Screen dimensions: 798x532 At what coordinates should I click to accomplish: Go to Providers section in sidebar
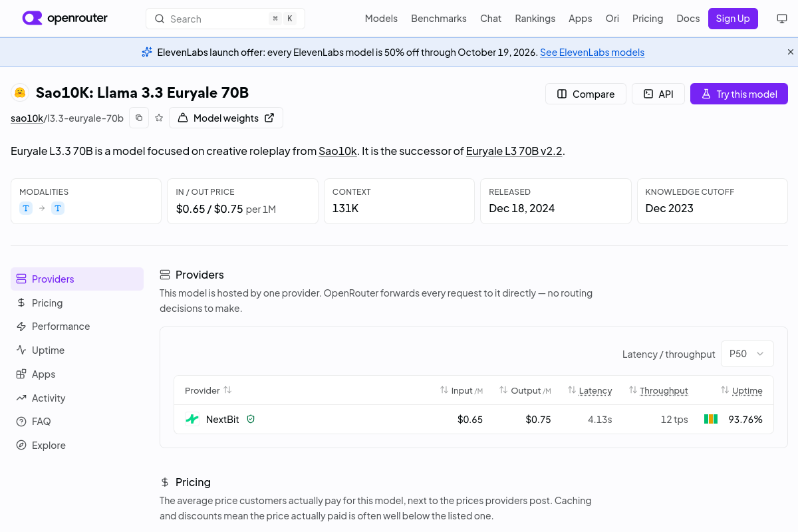[x=77, y=279]
